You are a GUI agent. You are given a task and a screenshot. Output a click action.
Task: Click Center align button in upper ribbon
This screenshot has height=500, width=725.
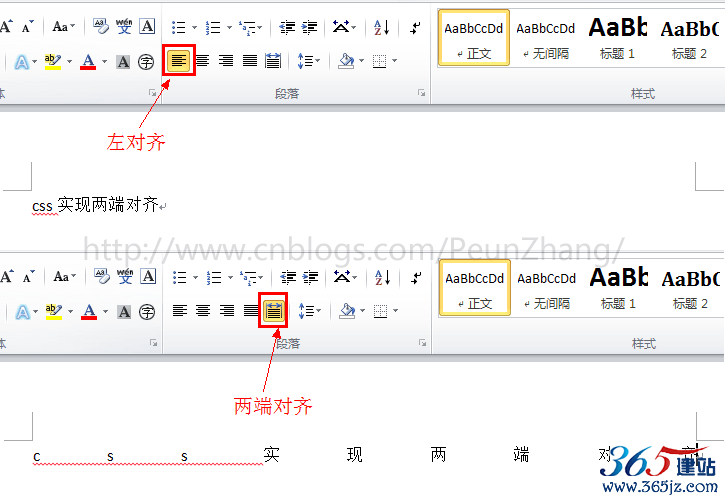pyautogui.click(x=203, y=60)
